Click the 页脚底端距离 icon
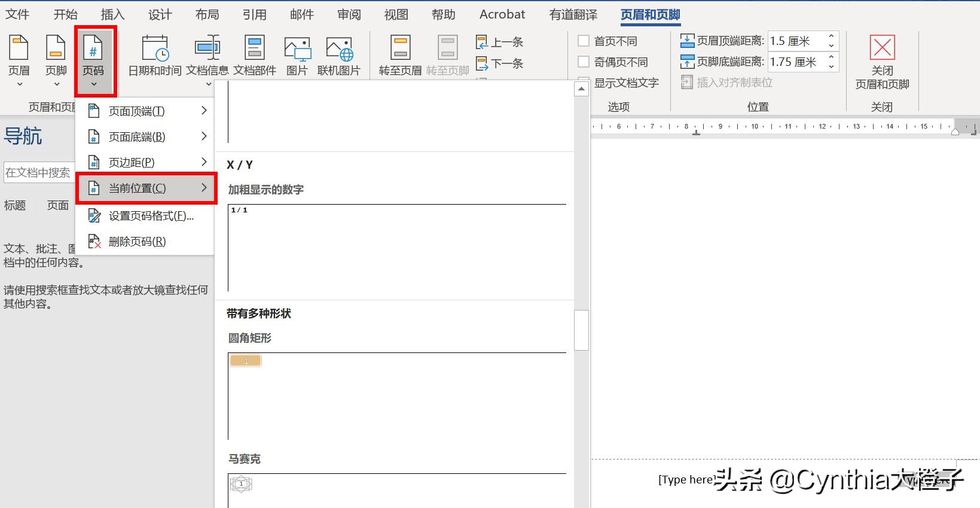The image size is (980, 508). pyautogui.click(x=688, y=62)
